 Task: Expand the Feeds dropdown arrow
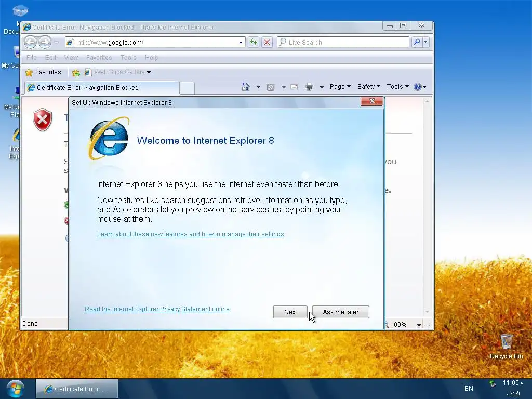[284, 87]
